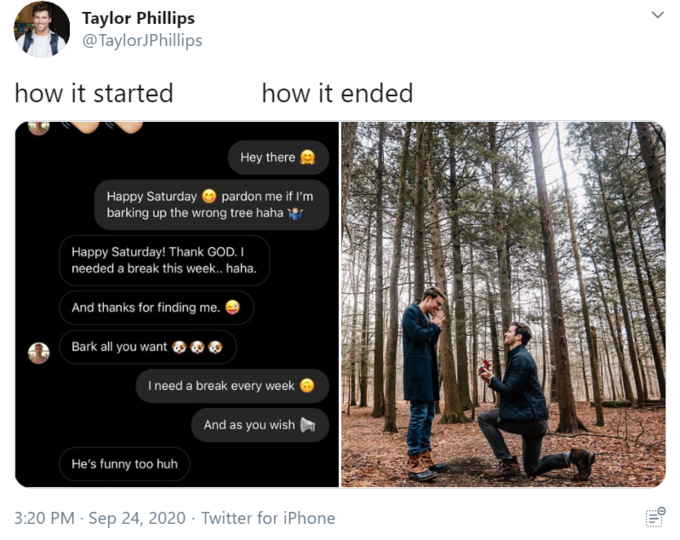Image resolution: width=680 pixels, height=540 pixels.
Task: Click the dog emojis after 'Bark all you want'
Action: coord(197,347)
